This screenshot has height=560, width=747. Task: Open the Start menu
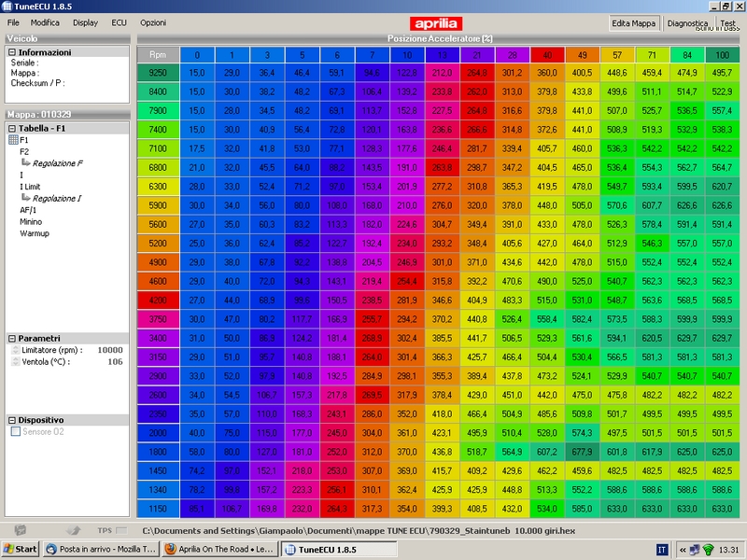(20, 549)
